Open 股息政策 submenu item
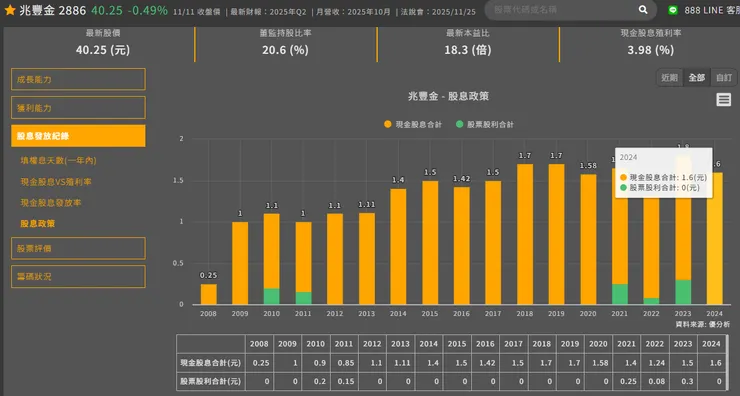 pos(37,223)
